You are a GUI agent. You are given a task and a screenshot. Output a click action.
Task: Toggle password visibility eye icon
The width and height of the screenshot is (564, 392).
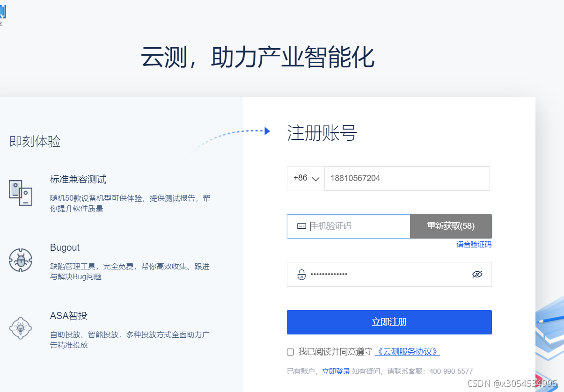point(477,274)
